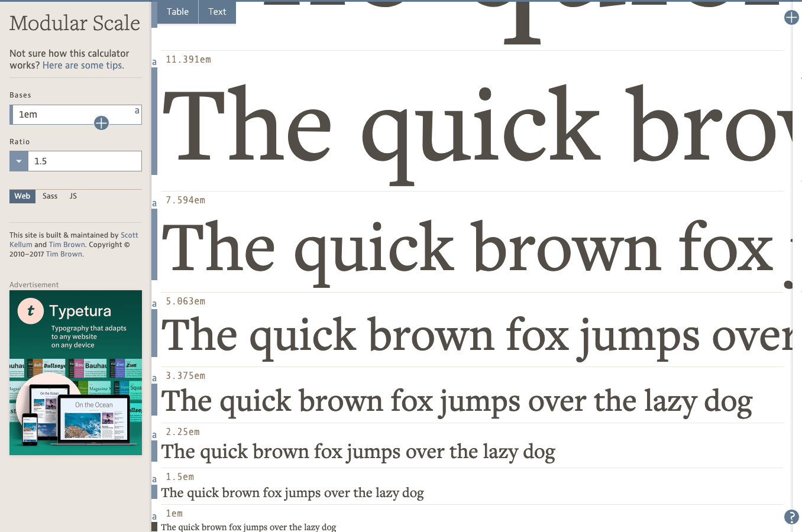Select the Sass output tab
The height and width of the screenshot is (532, 802).
[x=50, y=196]
